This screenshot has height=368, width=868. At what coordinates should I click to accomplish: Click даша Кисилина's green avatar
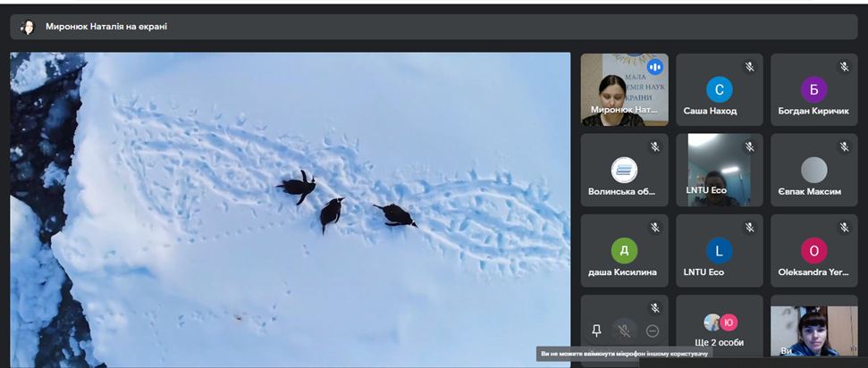click(624, 250)
